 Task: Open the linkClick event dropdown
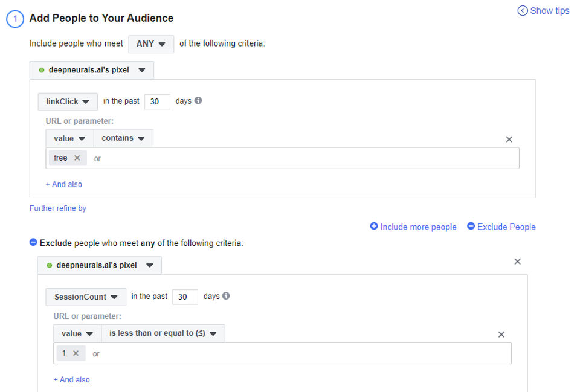click(x=68, y=101)
